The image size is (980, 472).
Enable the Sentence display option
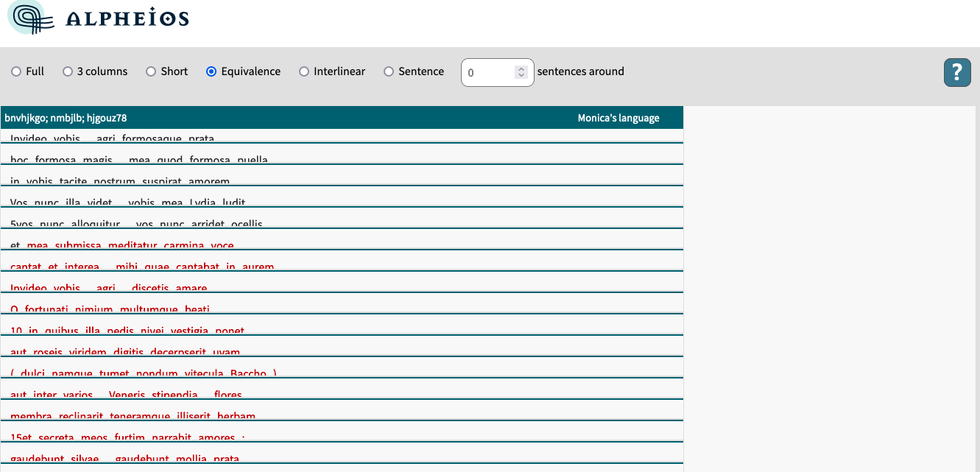coord(388,71)
